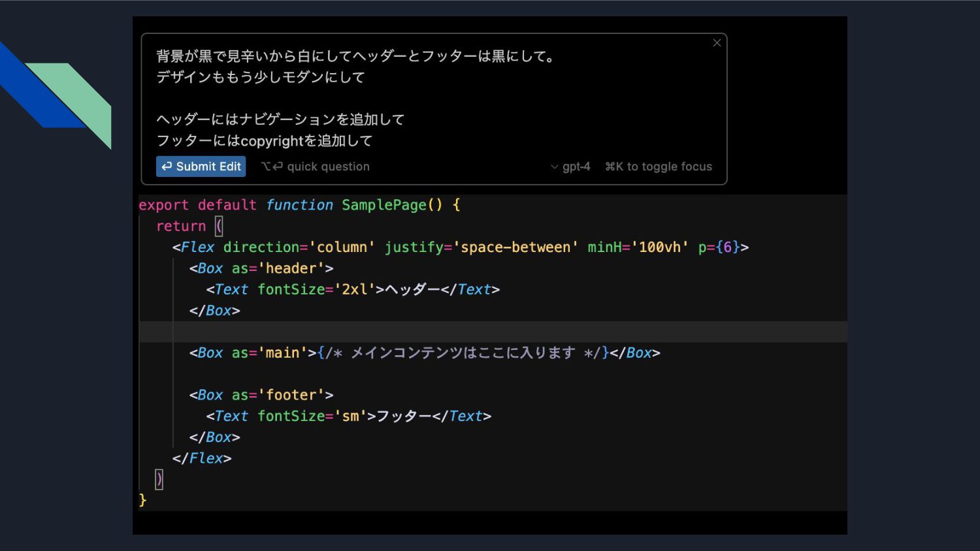Place cursor on the empty highlighted line

click(x=457, y=332)
